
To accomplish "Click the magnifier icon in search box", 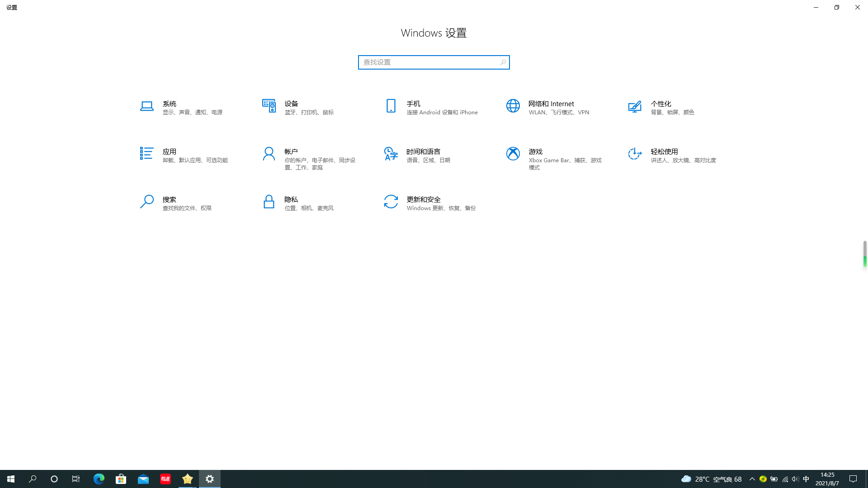I will 503,62.
